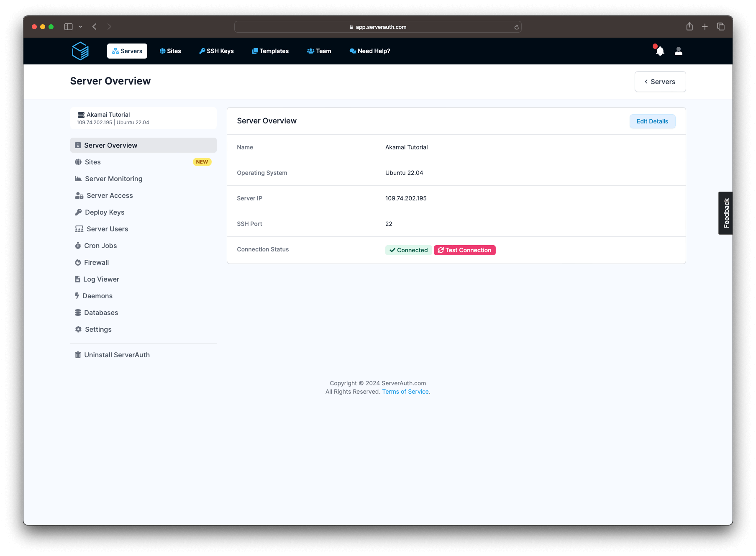This screenshot has width=756, height=556.
Task: Open Templates in top navigation
Action: (x=270, y=51)
